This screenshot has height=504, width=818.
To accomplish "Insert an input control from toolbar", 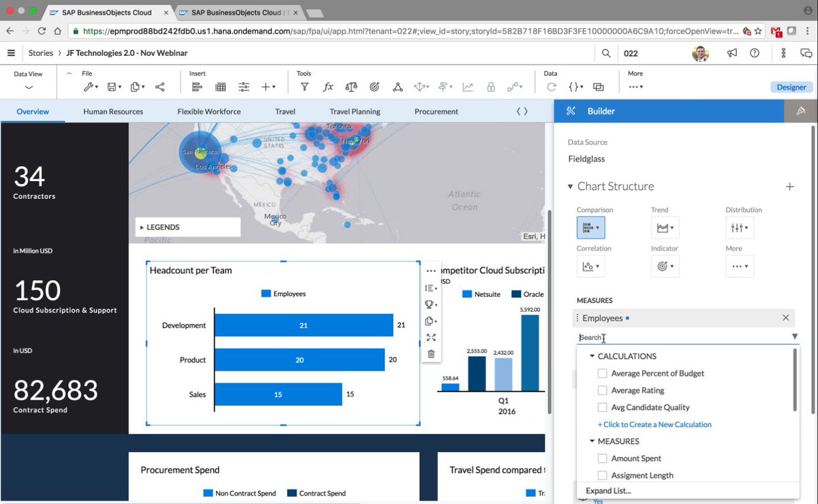I will (244, 87).
